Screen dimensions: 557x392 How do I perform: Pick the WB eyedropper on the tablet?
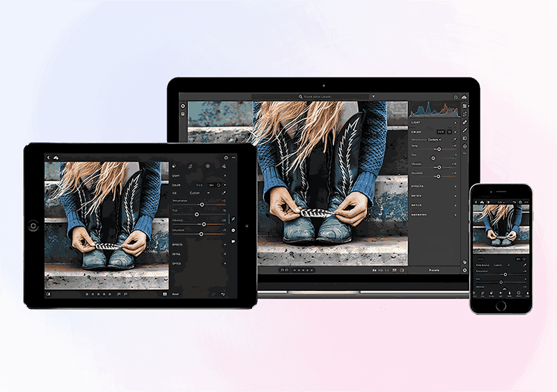224,193
